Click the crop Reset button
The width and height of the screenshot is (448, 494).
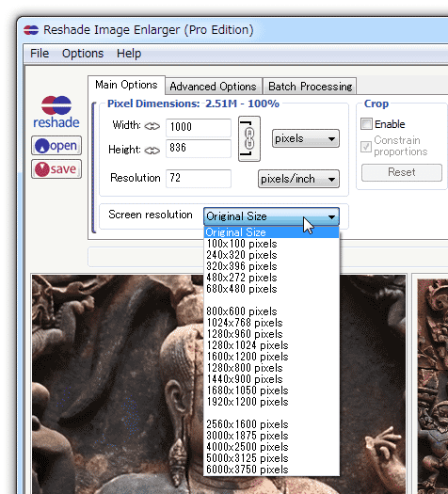click(402, 172)
